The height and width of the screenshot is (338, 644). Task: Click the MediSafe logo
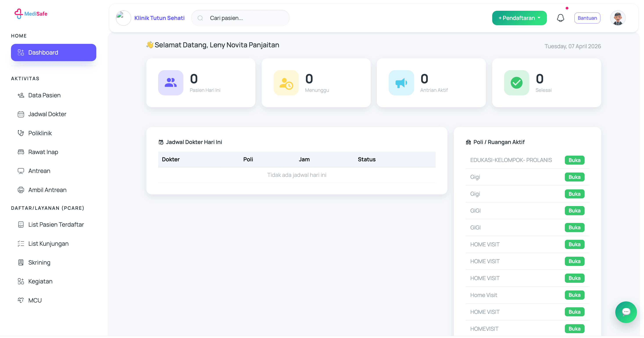tap(31, 14)
